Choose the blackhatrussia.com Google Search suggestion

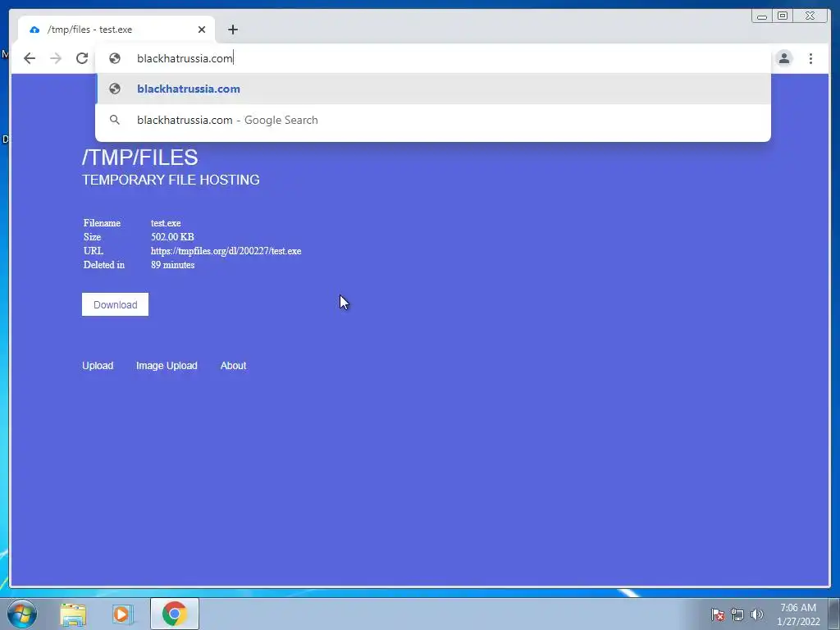tap(433, 120)
